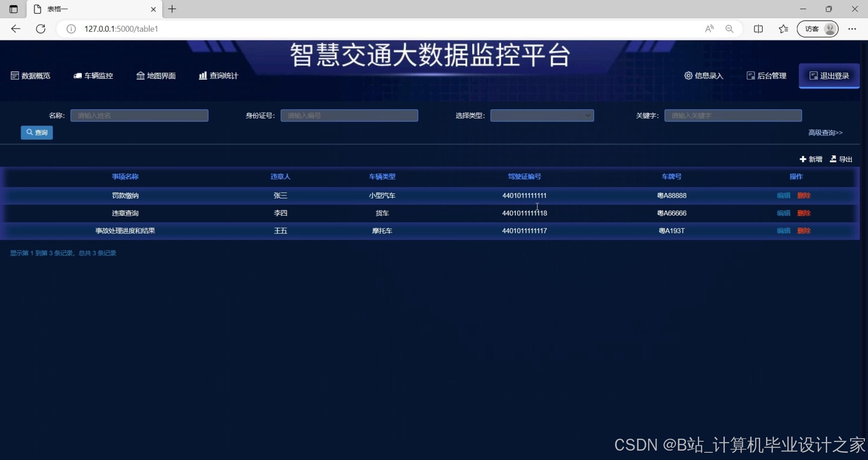Open 后台管理 from the top navigation
Image resolution: width=868 pixels, height=460 pixels.
[766, 76]
